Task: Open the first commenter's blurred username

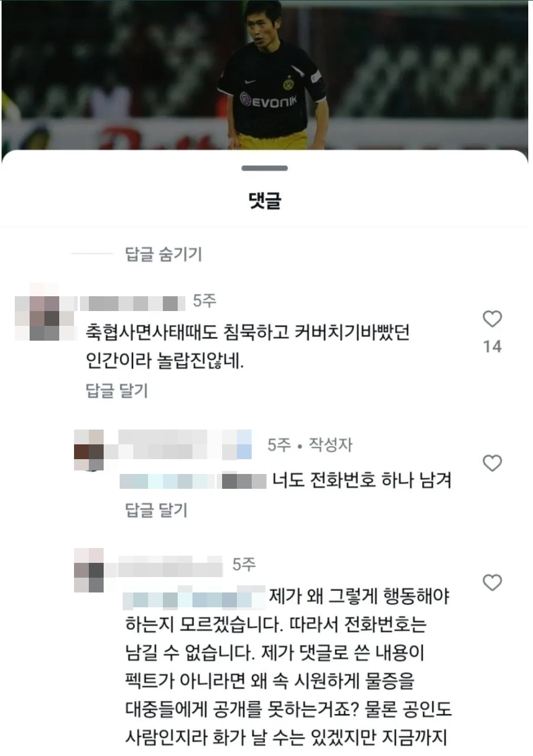Action: point(133,303)
